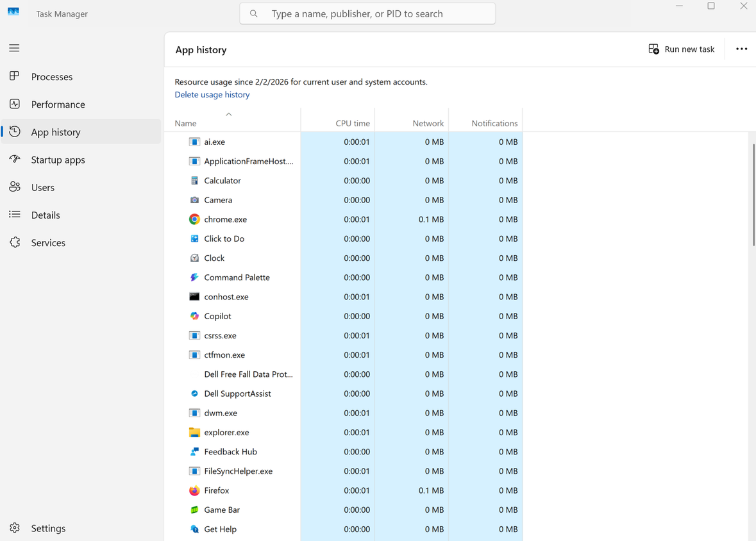Click the FileSyncHelper.exe app icon
Viewport: 756px width, 541px height.
click(x=194, y=471)
